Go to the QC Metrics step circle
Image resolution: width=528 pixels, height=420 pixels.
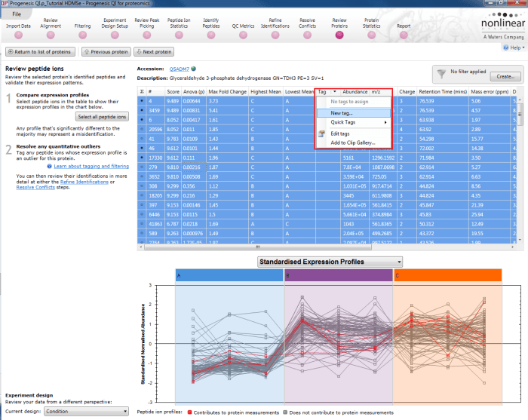click(x=243, y=35)
